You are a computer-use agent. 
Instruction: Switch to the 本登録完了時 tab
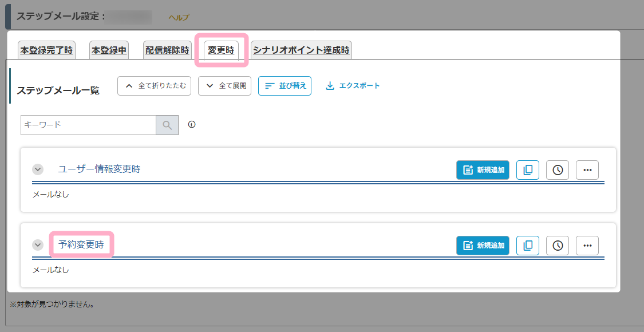pos(46,50)
